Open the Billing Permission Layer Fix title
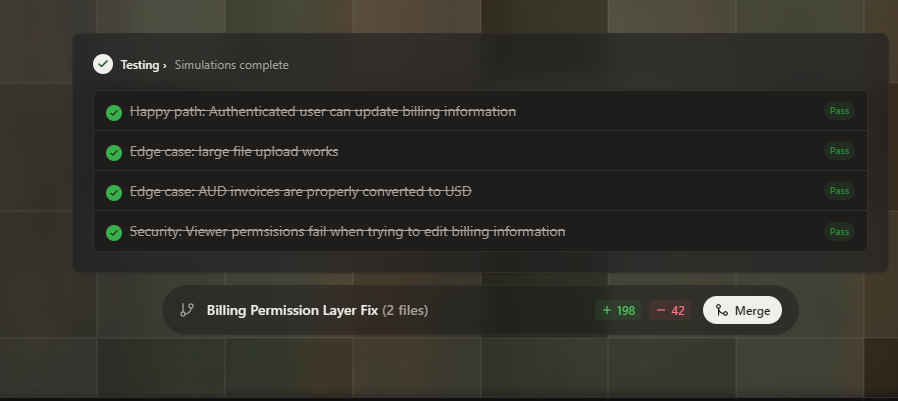 tap(292, 310)
